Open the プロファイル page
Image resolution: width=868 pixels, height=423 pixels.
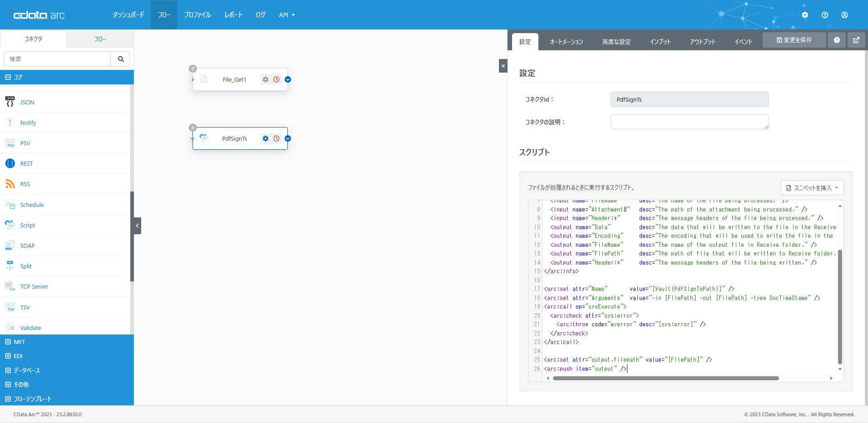(197, 15)
